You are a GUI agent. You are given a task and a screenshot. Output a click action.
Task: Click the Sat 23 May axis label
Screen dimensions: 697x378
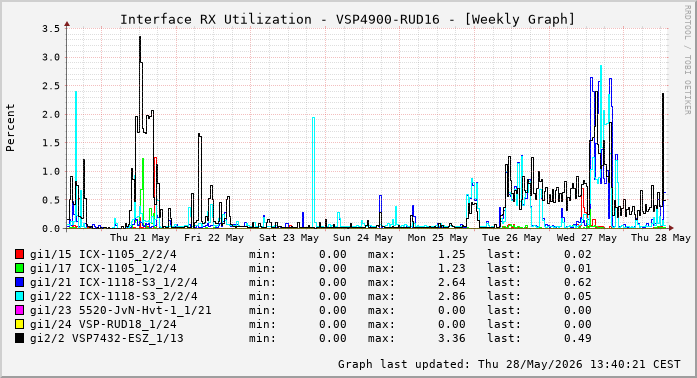(289, 238)
